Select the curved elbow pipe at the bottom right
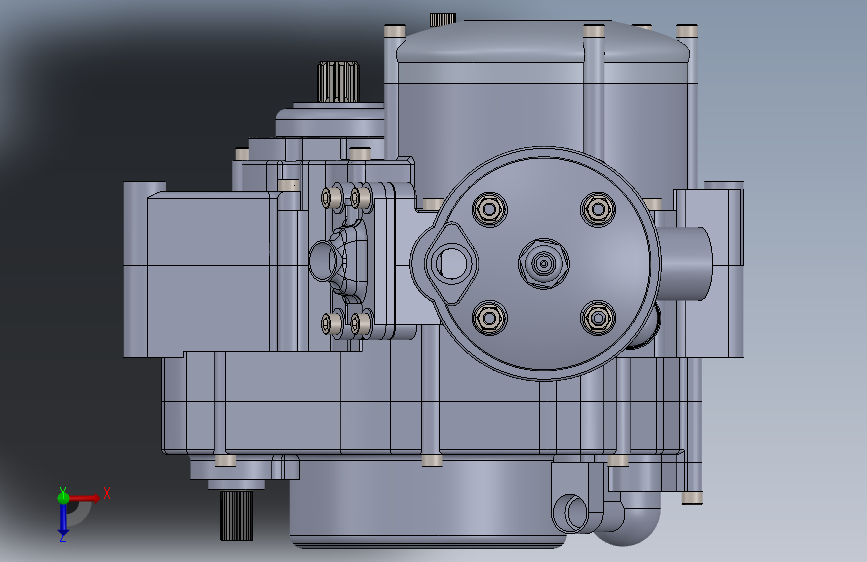This screenshot has width=867, height=562. point(629,518)
